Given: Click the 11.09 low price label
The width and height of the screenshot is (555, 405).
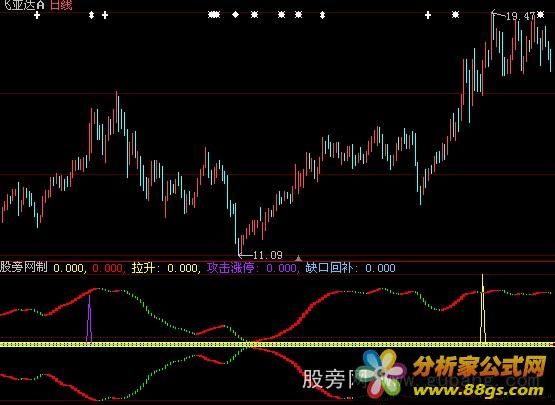Looking at the screenshot, I should click(x=268, y=255).
